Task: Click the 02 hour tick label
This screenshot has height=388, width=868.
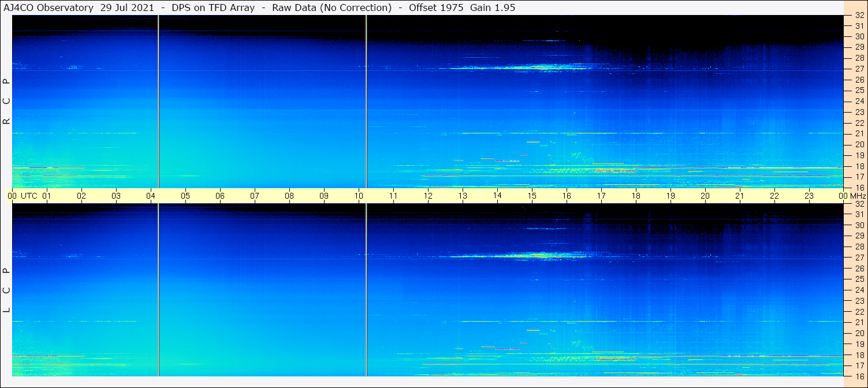Action: point(81,196)
